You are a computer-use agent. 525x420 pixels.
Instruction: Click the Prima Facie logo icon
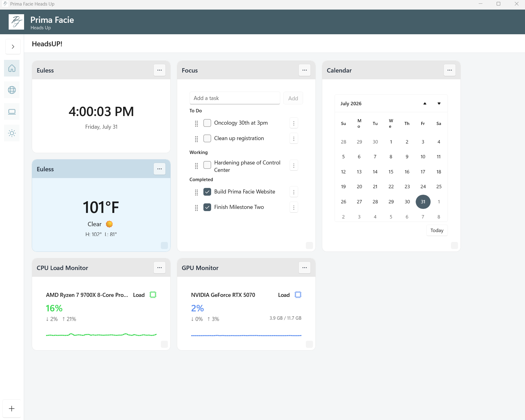coord(16,22)
